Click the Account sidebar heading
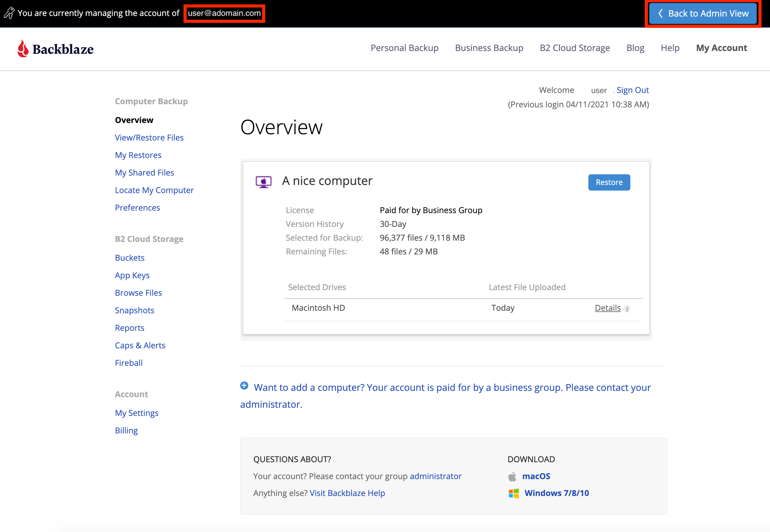 (x=132, y=394)
